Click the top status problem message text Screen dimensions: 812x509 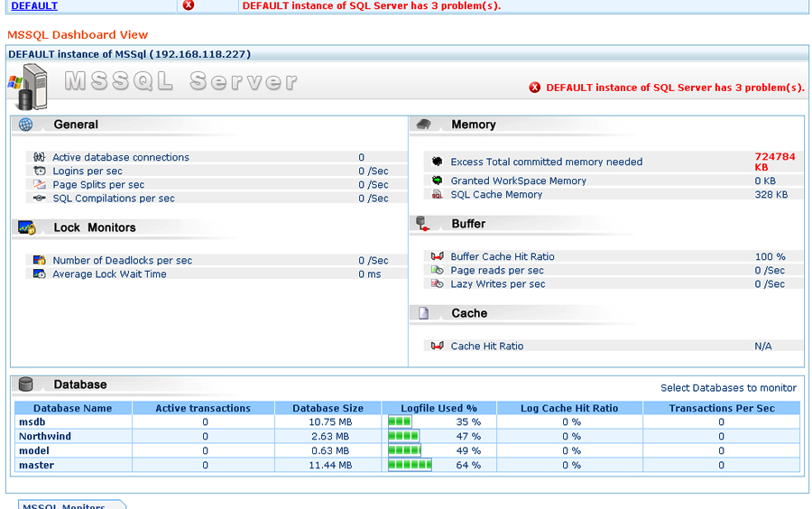[x=372, y=5]
